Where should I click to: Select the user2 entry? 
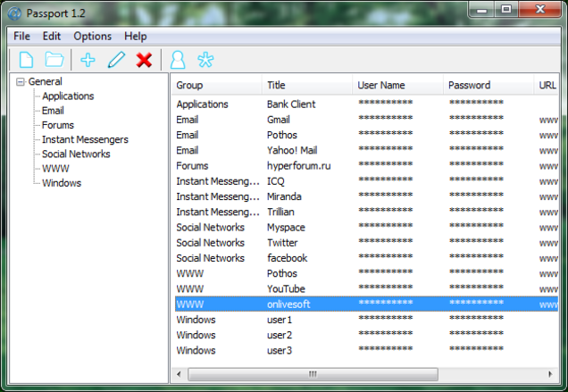(366, 335)
